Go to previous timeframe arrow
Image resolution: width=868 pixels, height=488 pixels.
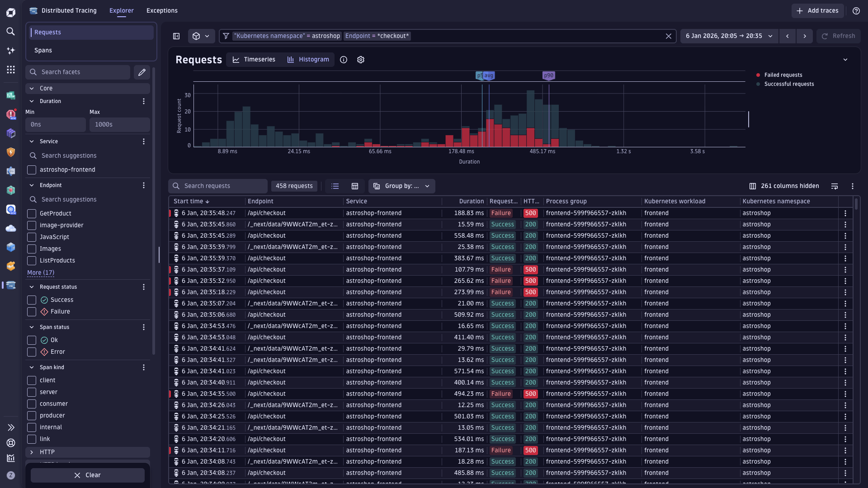[788, 36]
